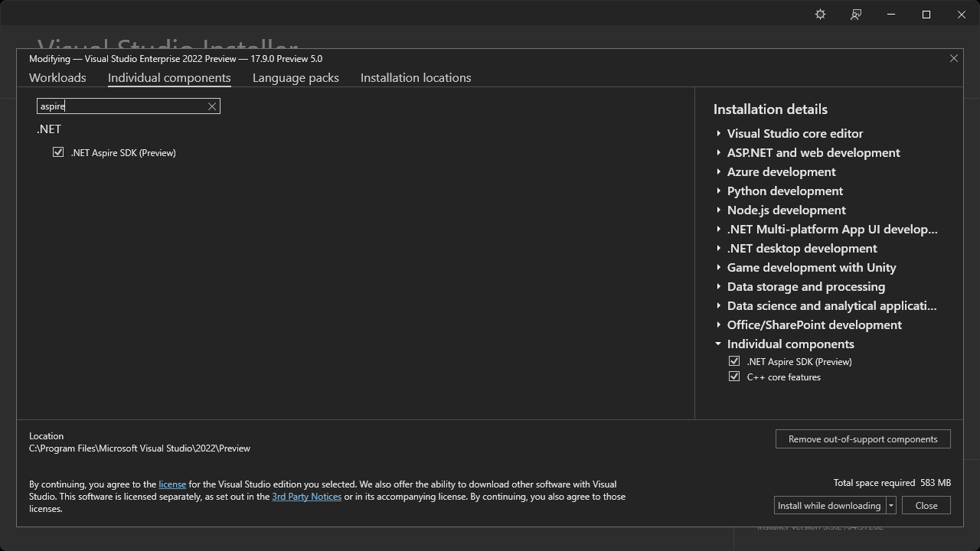Clear the aspire search using the X icon
The height and width of the screenshot is (551, 980).
[x=211, y=106]
